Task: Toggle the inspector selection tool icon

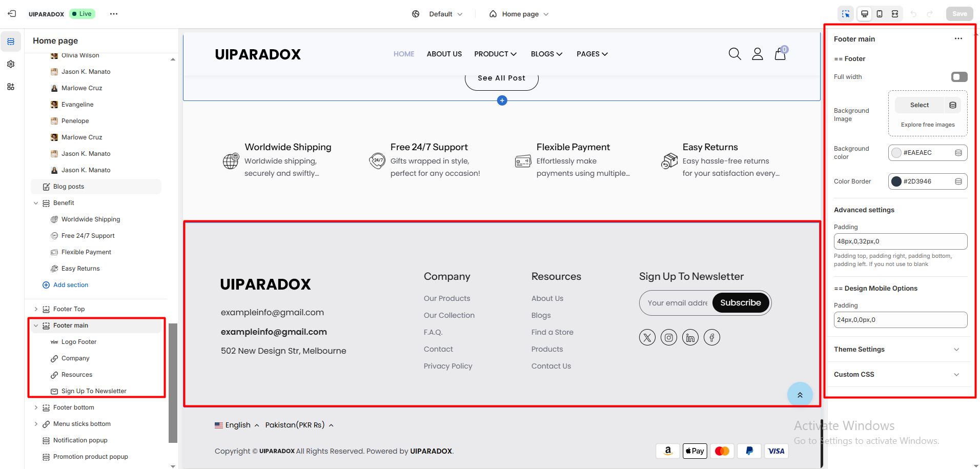Action: point(846,14)
